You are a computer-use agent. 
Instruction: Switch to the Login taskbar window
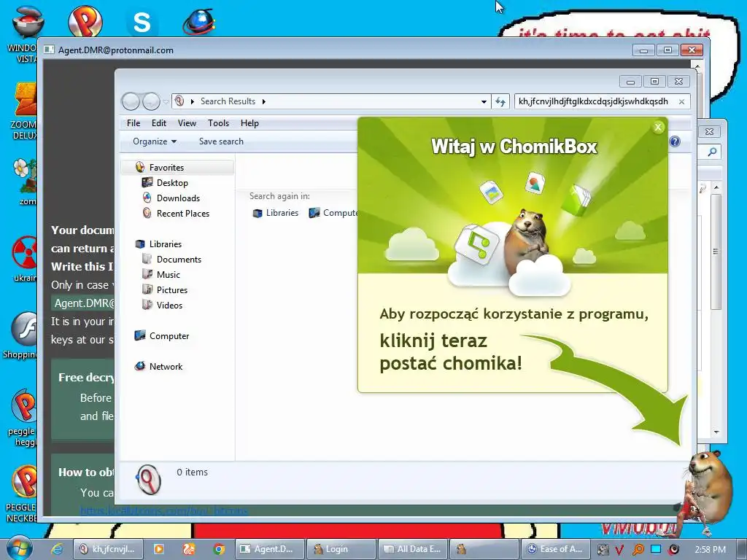[x=340, y=549]
